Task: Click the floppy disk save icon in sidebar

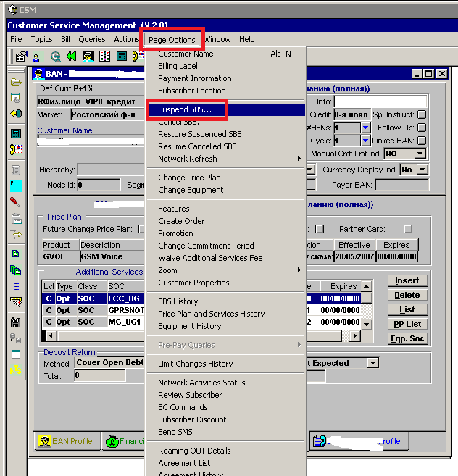Action: coord(15,322)
